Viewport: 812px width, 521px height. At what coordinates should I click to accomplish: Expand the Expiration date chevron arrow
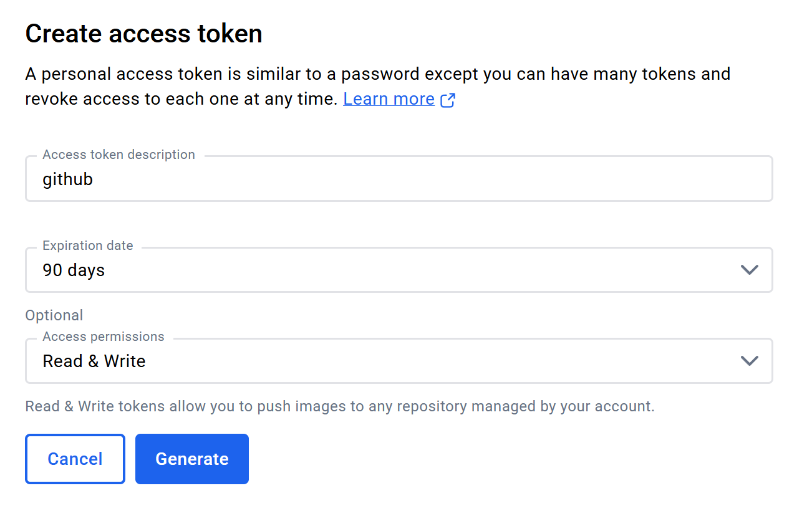[x=748, y=270]
